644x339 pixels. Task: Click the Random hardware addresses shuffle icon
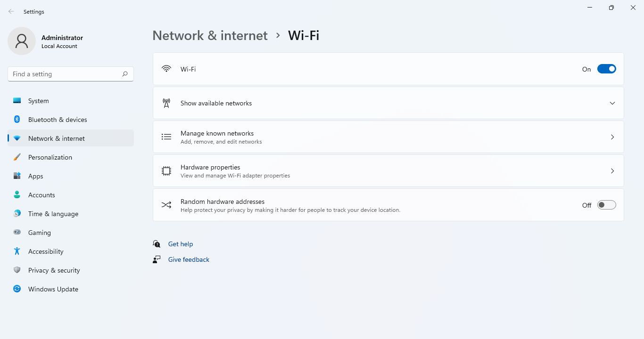click(x=166, y=204)
